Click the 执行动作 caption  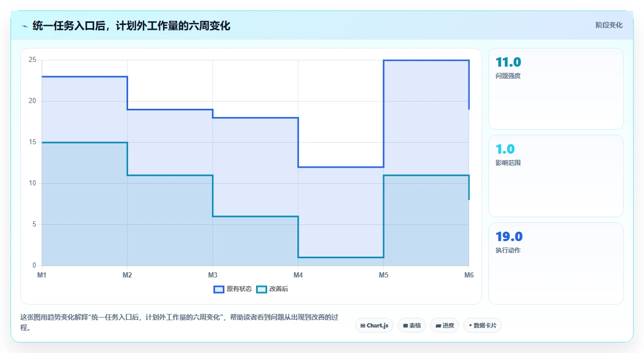pos(508,250)
